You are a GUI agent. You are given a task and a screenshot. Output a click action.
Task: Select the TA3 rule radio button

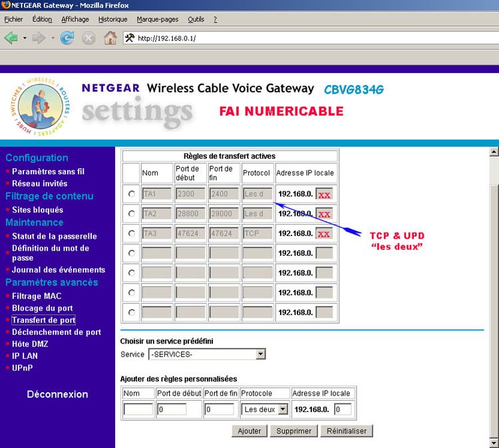pos(131,233)
